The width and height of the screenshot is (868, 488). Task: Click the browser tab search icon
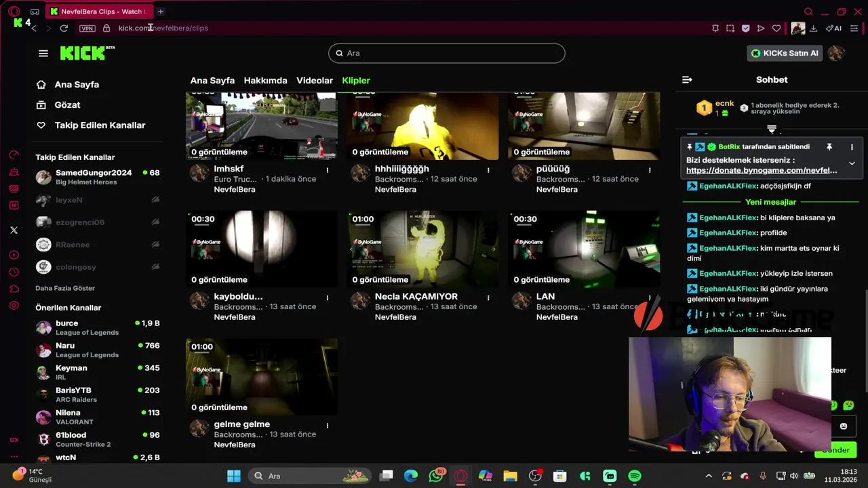pos(808,12)
